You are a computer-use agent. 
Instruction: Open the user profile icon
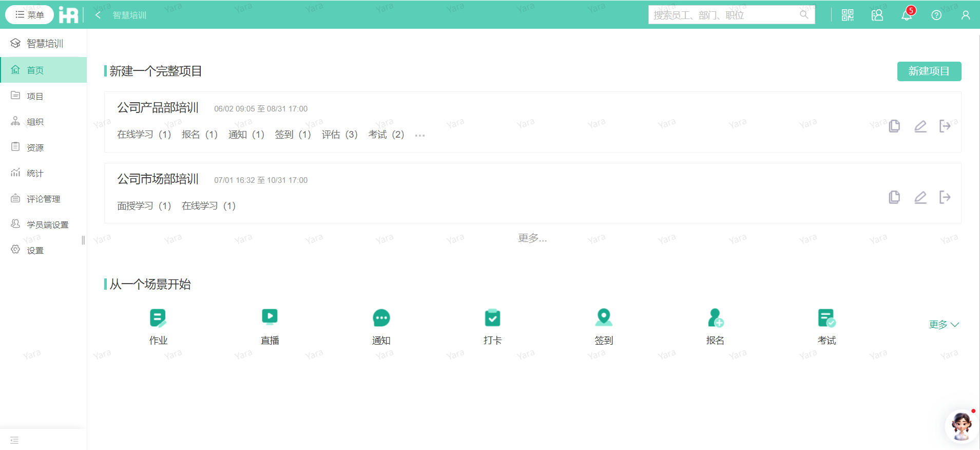point(966,15)
